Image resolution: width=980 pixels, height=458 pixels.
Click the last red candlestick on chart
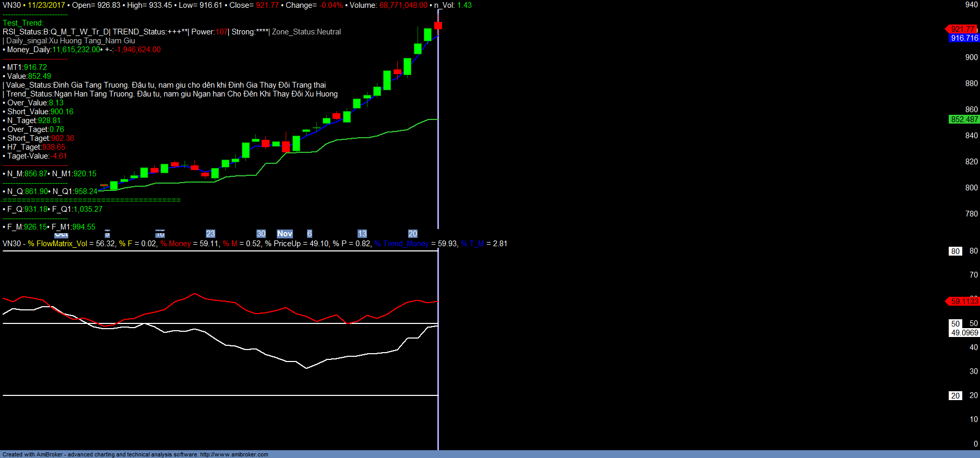pyautogui.click(x=438, y=26)
